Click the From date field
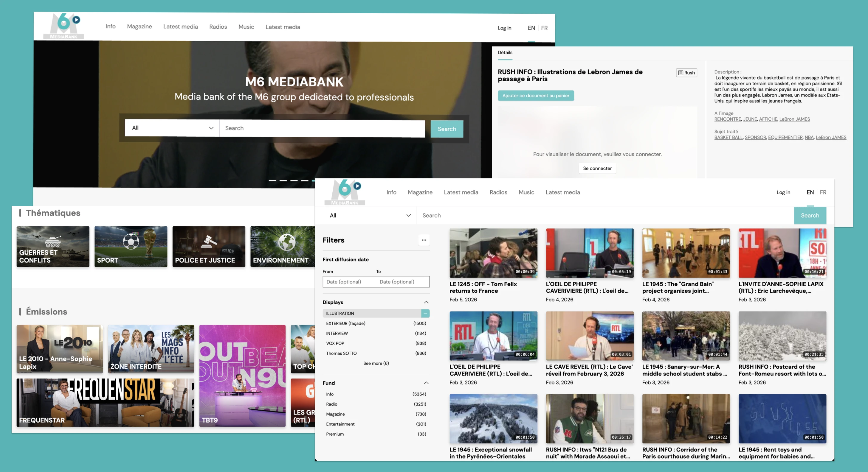 349,282
